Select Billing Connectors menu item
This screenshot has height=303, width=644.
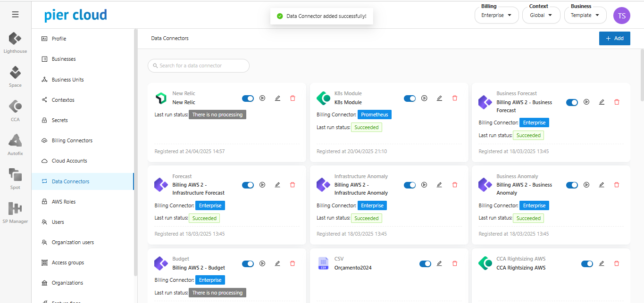pos(72,140)
